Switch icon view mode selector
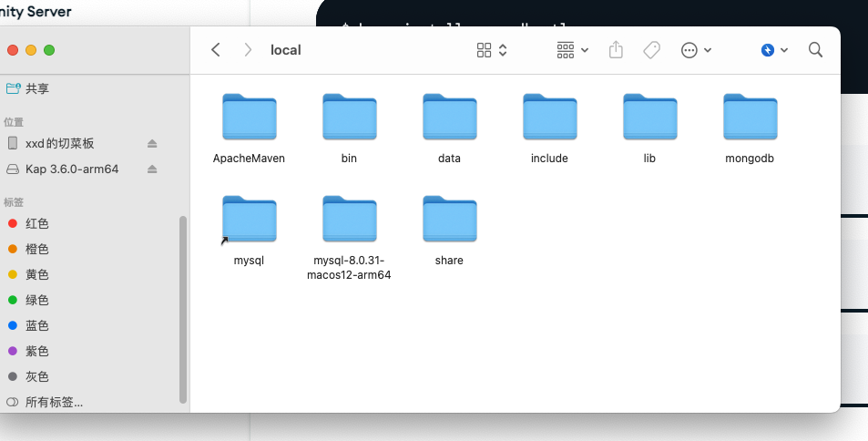868x441 pixels. coord(491,50)
